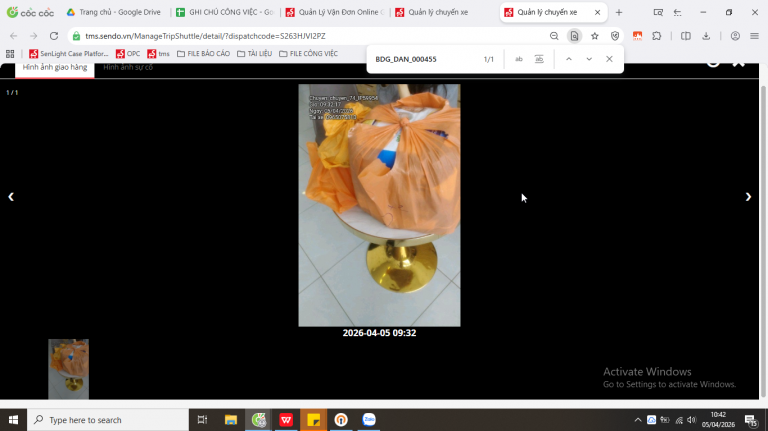Open the extensions puzzle menu
The image size is (768, 431).
click(x=657, y=36)
